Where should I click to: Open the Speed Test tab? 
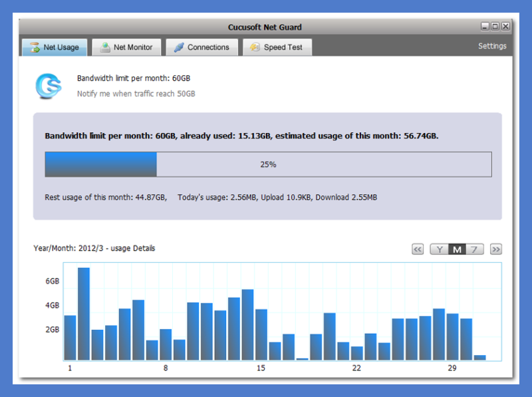point(277,47)
